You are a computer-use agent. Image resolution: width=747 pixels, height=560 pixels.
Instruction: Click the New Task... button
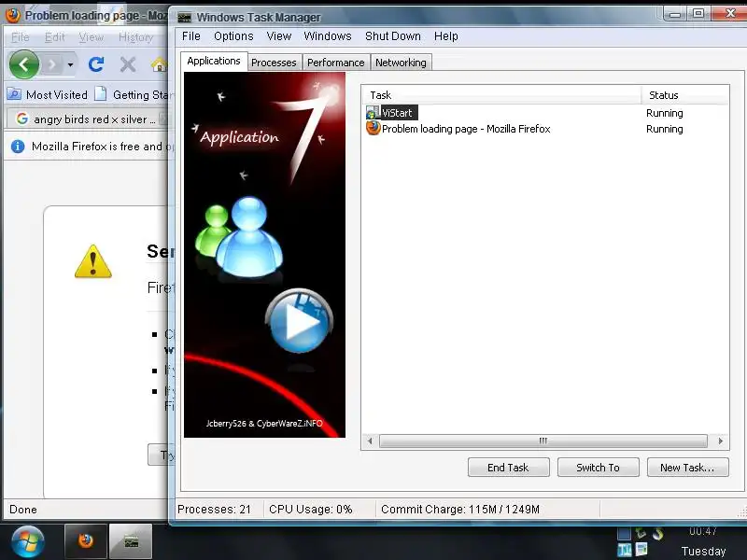[687, 468]
